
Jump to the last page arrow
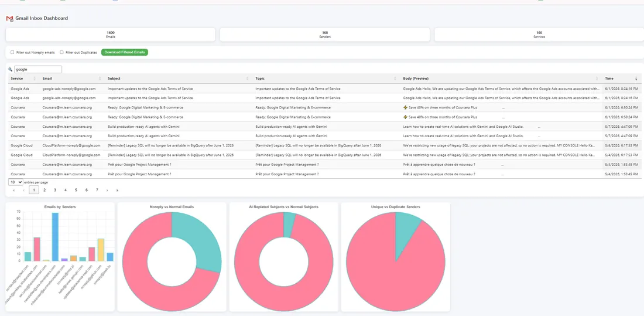118,190
